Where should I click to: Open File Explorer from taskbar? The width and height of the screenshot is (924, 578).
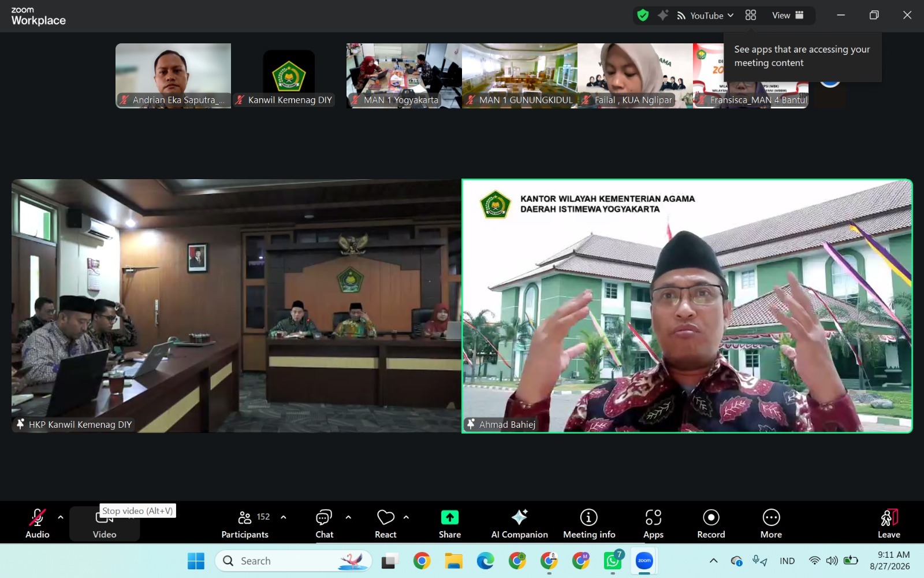(x=453, y=561)
